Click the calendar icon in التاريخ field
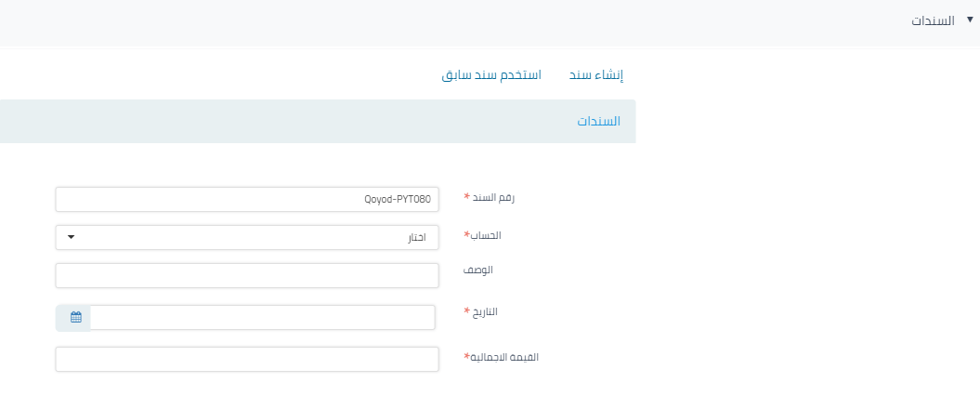 pyautogui.click(x=75, y=317)
